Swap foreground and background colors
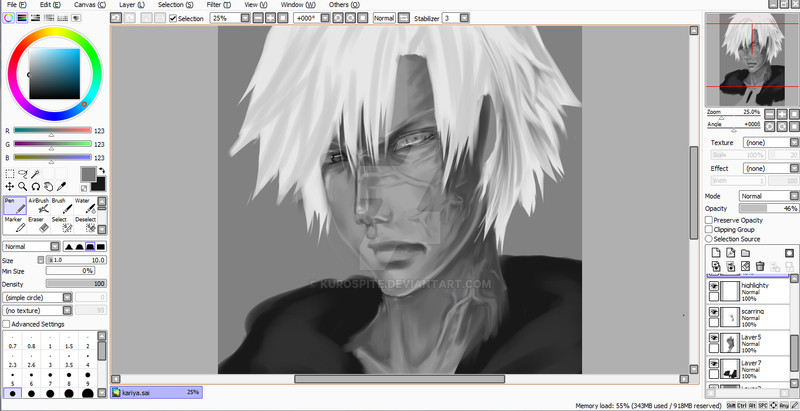800x411 pixels. (102, 170)
